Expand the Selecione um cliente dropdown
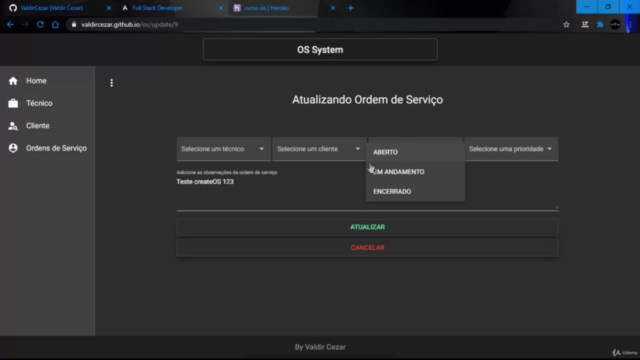640x360 pixels. [319, 149]
